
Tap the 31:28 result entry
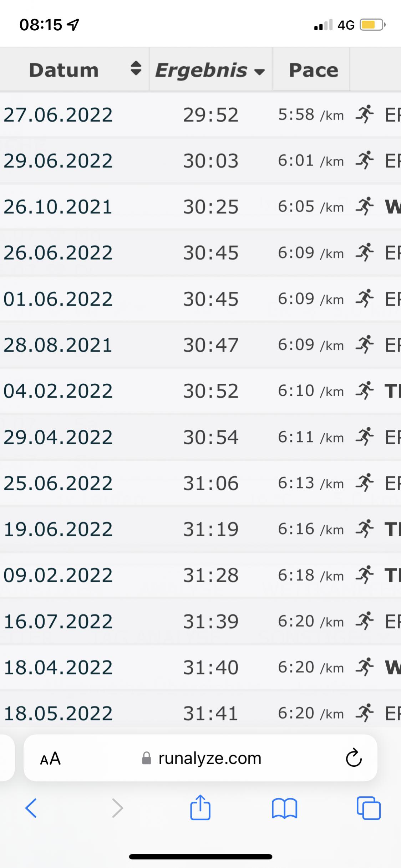pyautogui.click(x=210, y=575)
